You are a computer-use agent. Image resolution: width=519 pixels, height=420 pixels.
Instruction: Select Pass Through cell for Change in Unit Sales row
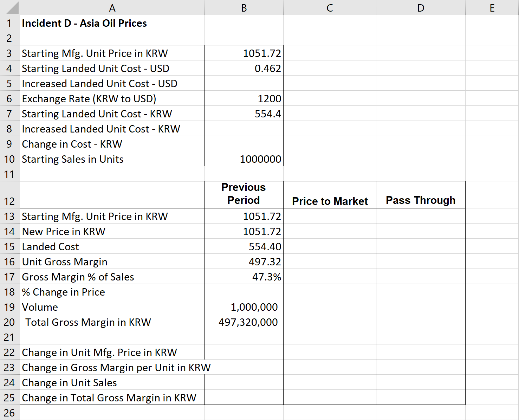point(421,382)
